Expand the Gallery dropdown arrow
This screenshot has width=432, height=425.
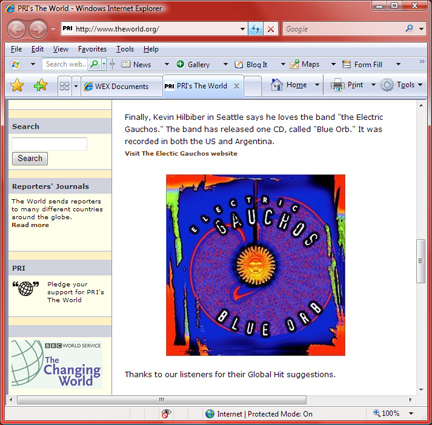point(225,64)
